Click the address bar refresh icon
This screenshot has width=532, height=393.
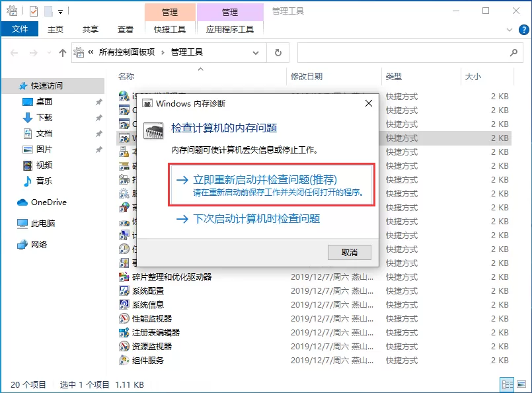pos(277,52)
